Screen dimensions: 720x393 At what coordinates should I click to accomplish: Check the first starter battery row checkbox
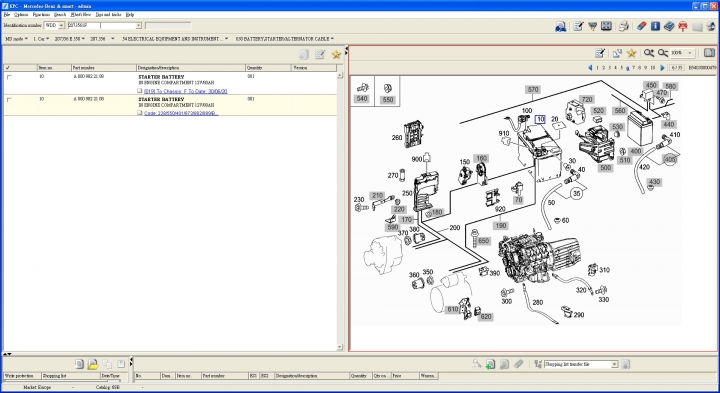(9, 77)
